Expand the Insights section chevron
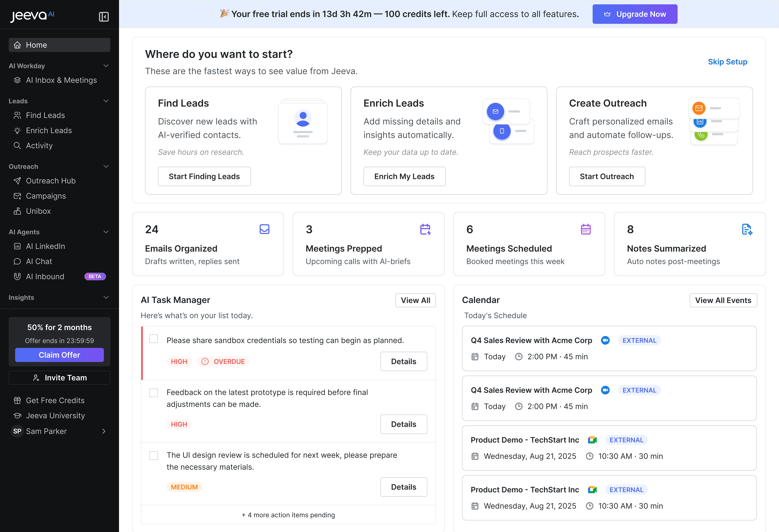This screenshot has height=532, width=779. pyautogui.click(x=106, y=297)
